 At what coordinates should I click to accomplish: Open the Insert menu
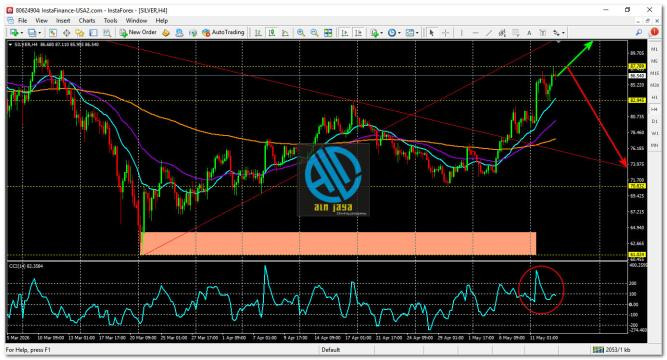[x=63, y=20]
